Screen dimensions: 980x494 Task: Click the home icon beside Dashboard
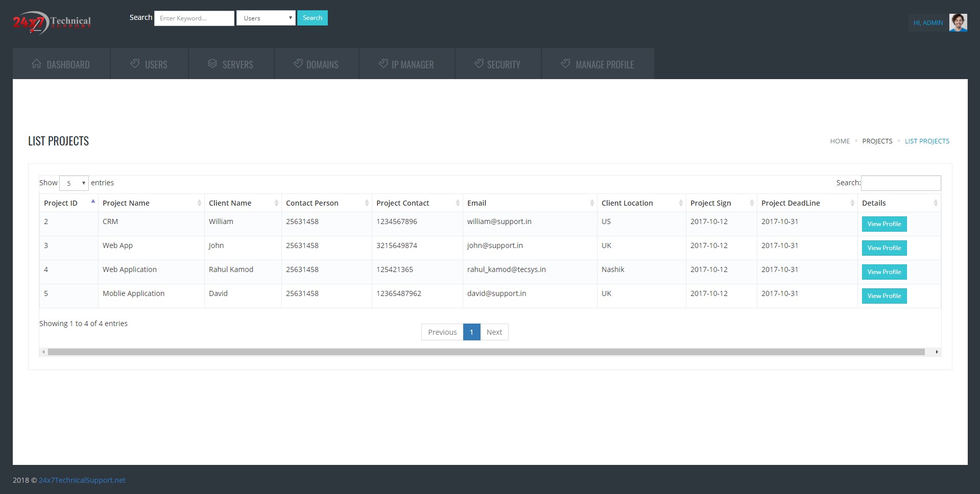[37, 64]
